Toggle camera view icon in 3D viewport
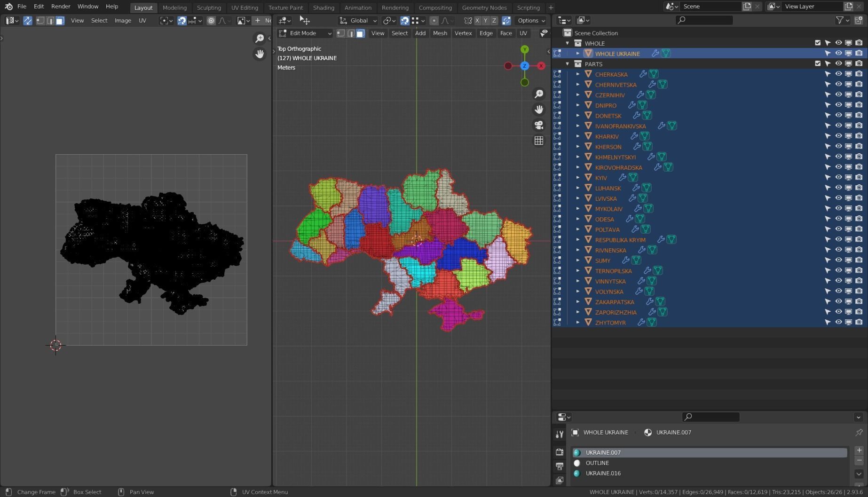The image size is (868, 497). tap(539, 125)
